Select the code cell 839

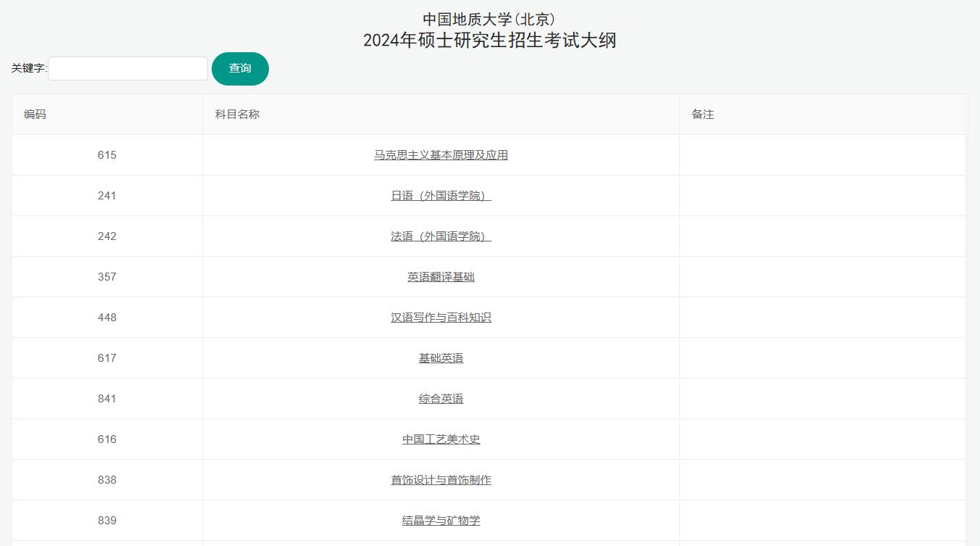tap(107, 521)
